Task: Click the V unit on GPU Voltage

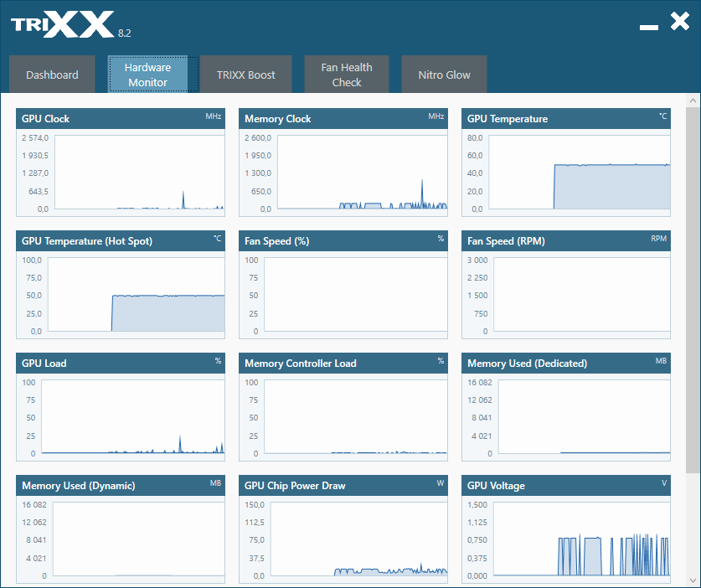Action: tap(664, 483)
